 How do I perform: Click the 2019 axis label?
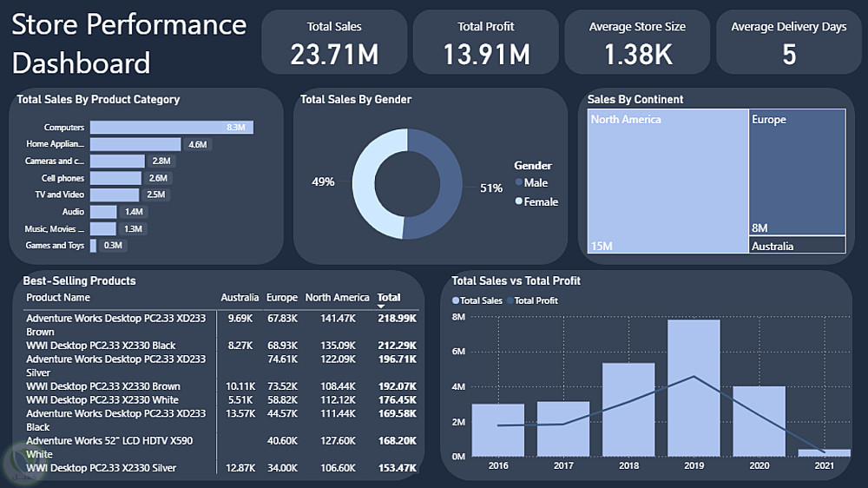tap(694, 465)
